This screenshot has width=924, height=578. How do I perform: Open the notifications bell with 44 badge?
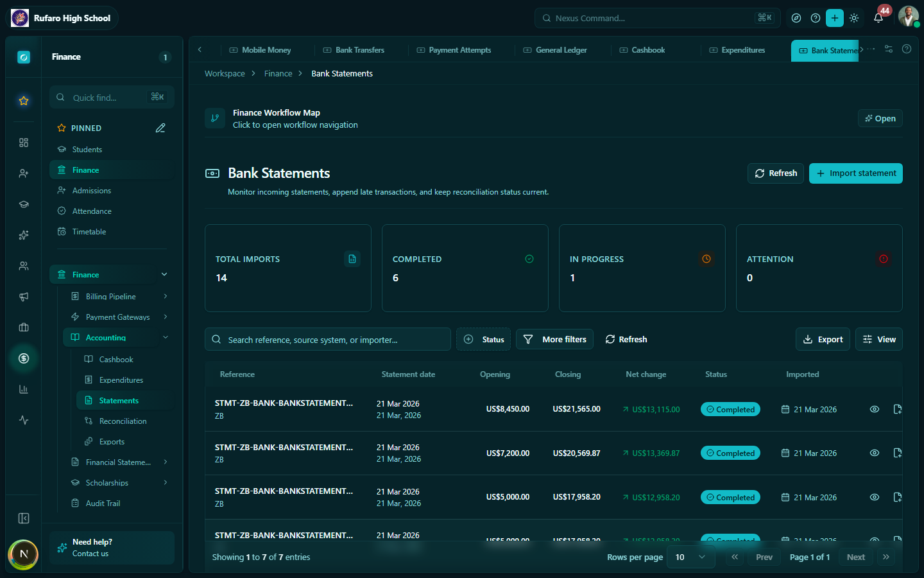click(x=878, y=18)
